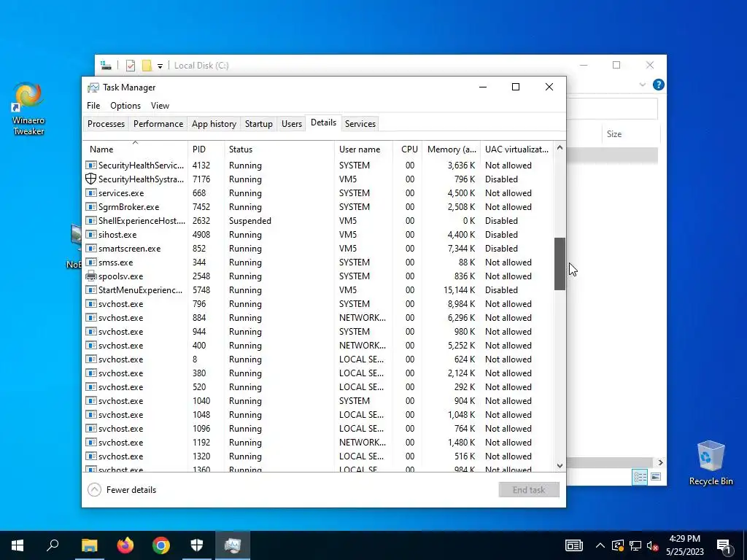Select the sihost.exe process

318,235
